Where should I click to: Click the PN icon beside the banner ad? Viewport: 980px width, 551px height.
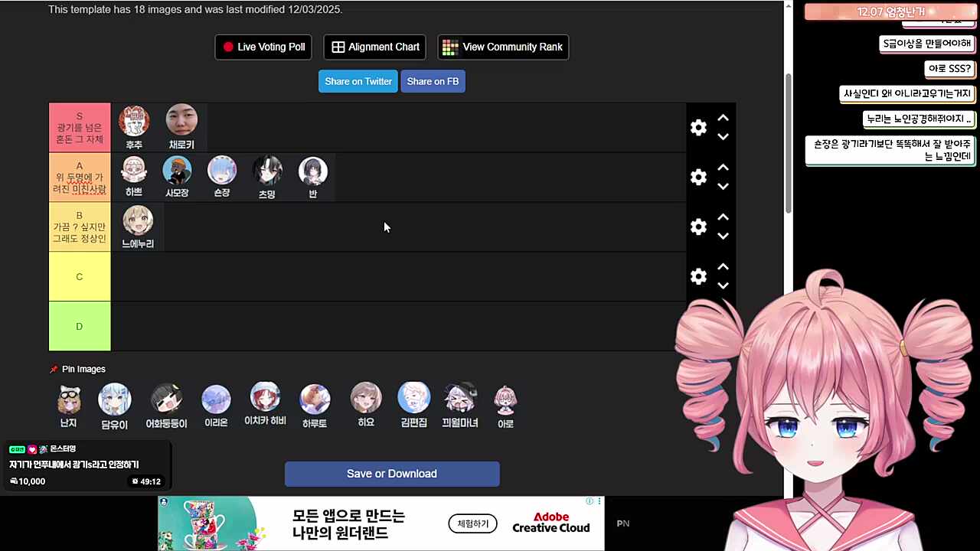[622, 523]
